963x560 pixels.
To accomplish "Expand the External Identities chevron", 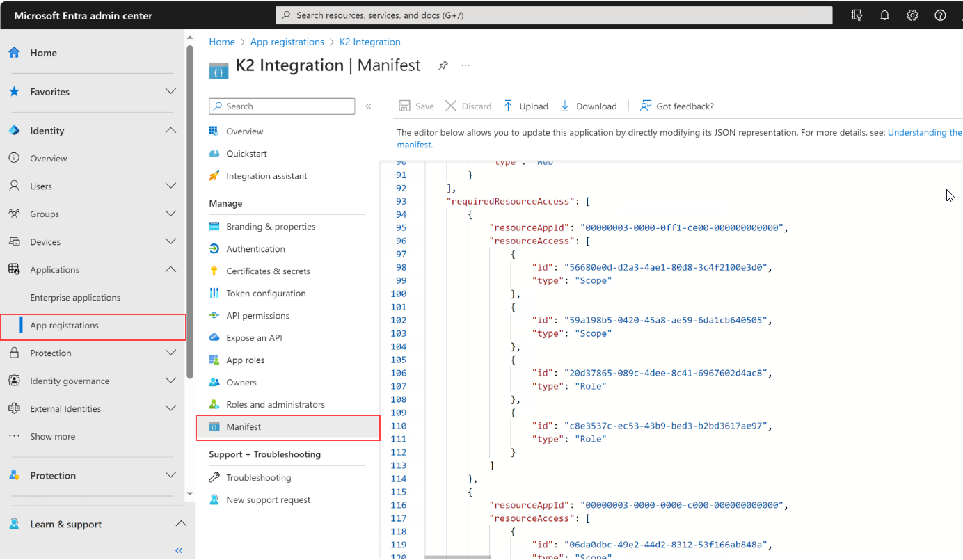I will 170,409.
